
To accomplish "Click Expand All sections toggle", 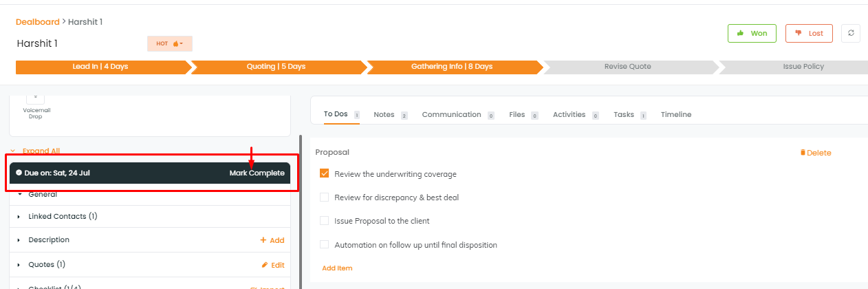I will 36,151.
